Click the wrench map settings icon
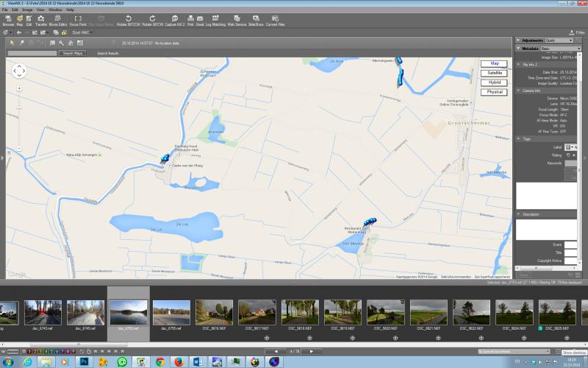Screen dimensions: 588x368 [61, 43]
